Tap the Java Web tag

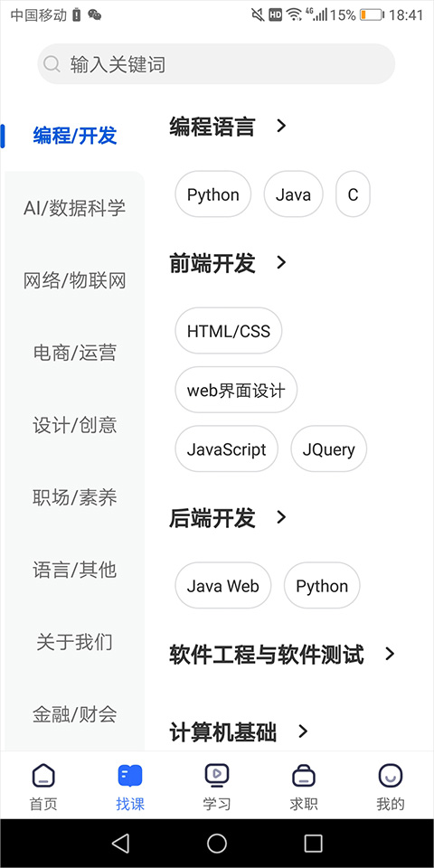click(223, 586)
